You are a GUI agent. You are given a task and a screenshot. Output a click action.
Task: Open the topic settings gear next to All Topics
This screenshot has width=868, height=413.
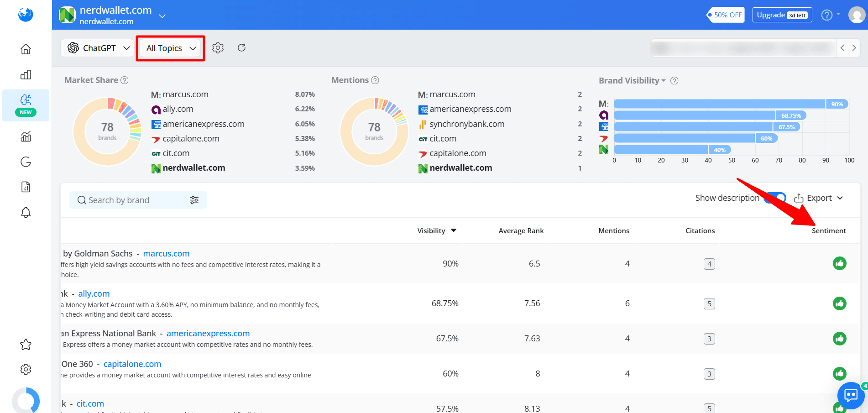218,48
